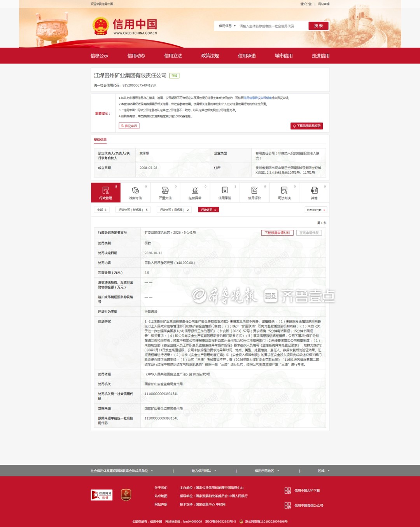420x527 pixels.
Task: Expand 社会信用体系建设部际联席会议成员单位 list
Action: 122,471
